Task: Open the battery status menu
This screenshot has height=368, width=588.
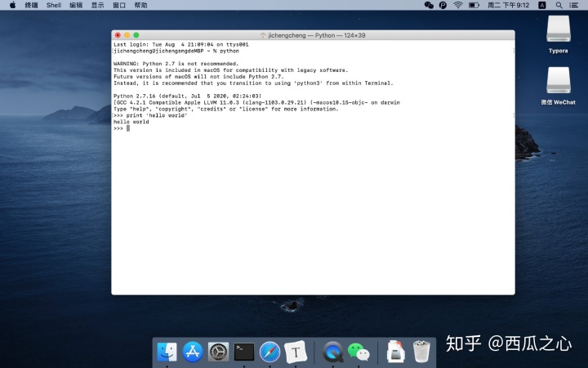Action: 474,5
